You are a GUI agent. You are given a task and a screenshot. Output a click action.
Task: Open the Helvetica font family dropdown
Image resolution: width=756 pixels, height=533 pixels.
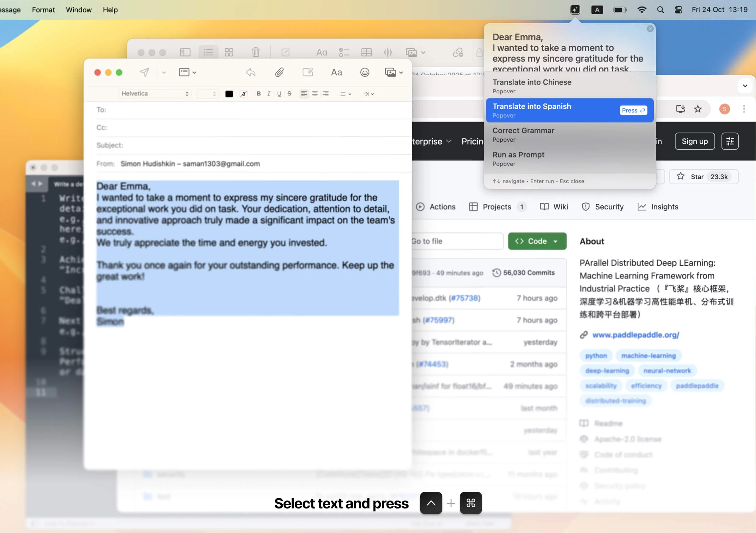point(155,93)
